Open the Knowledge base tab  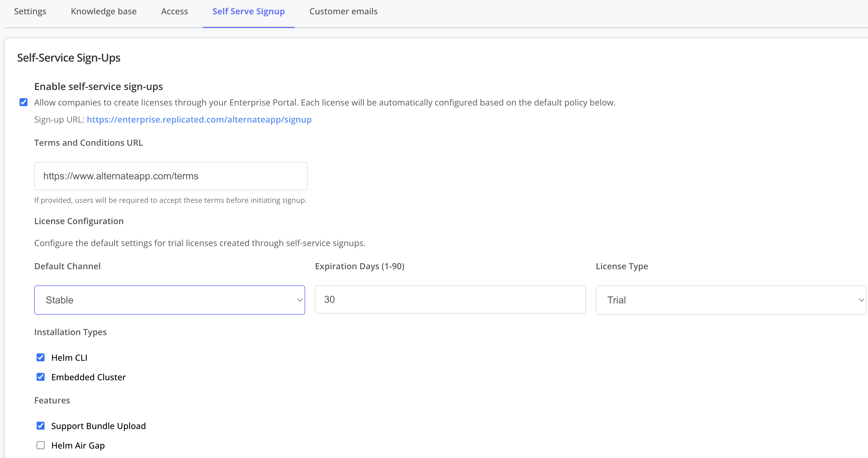pos(103,11)
